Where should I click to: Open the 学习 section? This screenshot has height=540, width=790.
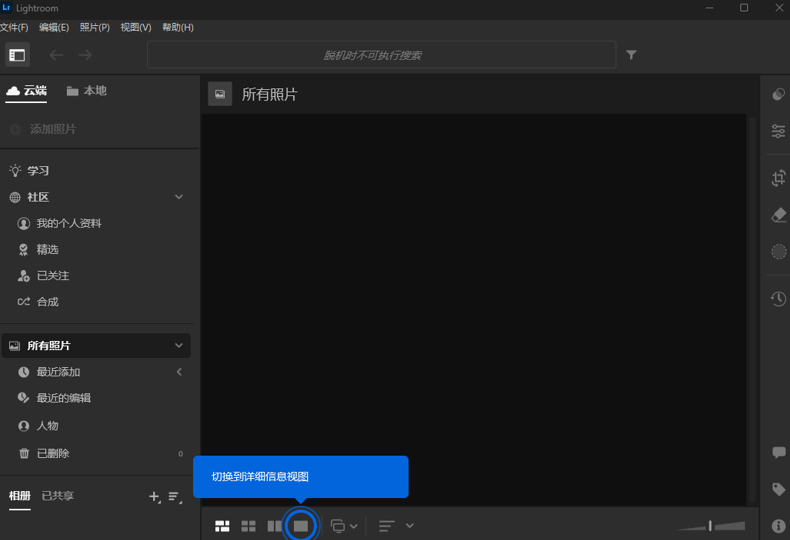click(29, 171)
